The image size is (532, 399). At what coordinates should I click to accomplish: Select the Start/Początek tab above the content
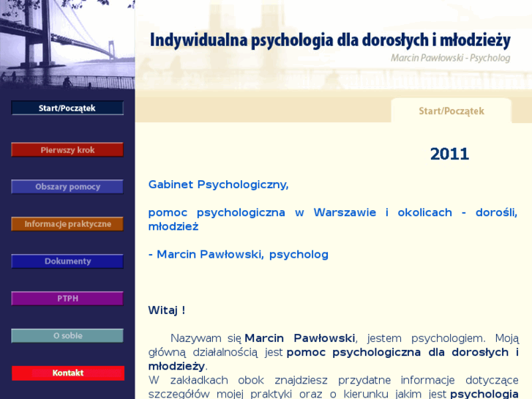tap(451, 111)
